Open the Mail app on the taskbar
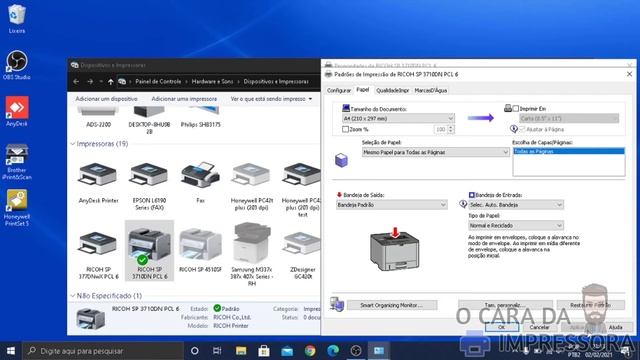This screenshot has height=360, width=640. click(287, 351)
